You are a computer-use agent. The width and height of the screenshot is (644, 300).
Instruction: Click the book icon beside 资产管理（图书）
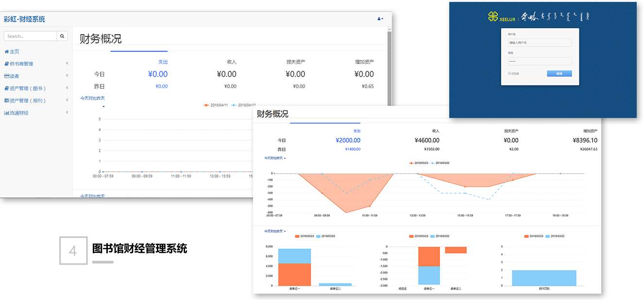tap(6, 88)
